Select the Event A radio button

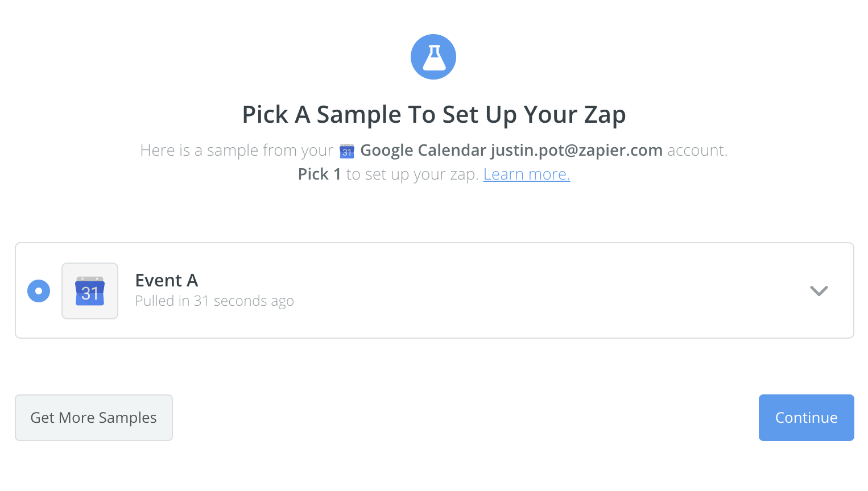(39, 291)
